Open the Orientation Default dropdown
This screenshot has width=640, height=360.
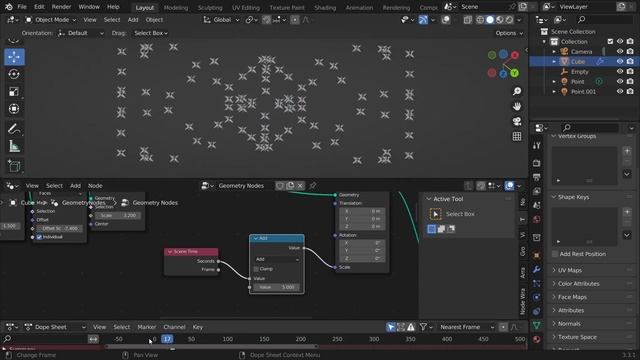80,33
